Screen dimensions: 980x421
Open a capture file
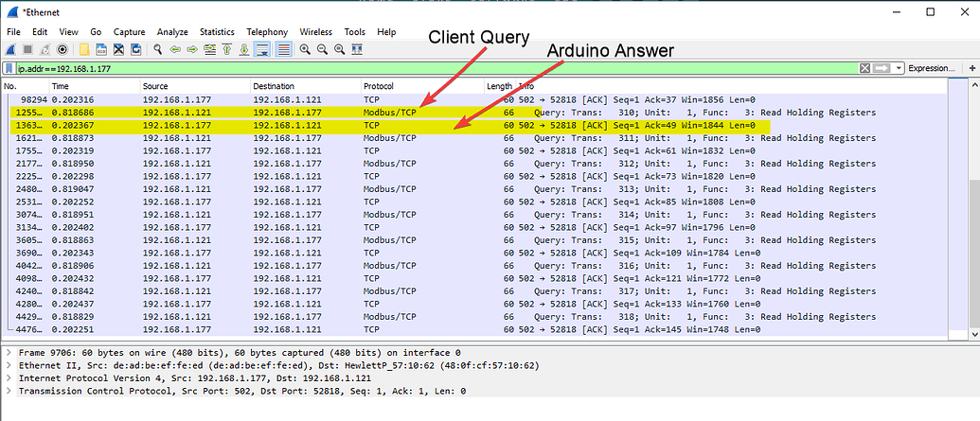[x=83, y=49]
